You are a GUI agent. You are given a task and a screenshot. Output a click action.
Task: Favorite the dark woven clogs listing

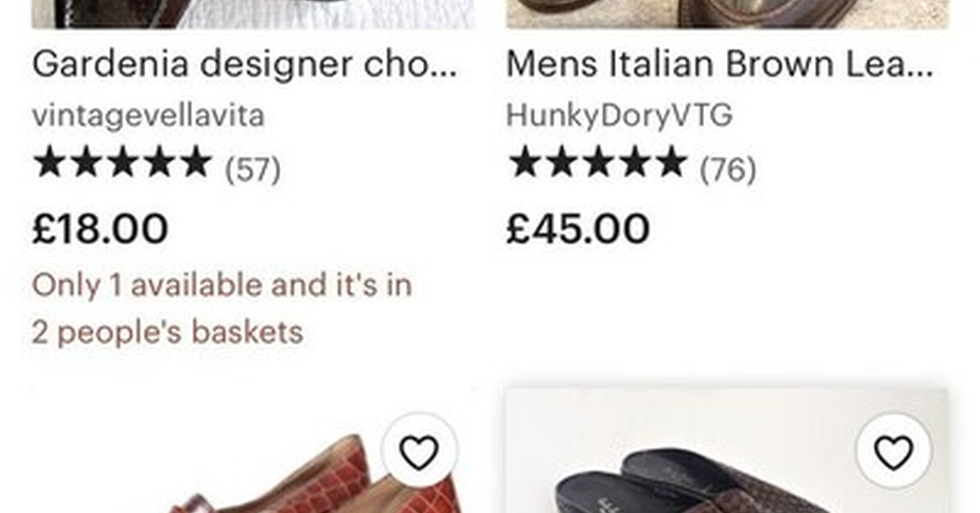point(893,451)
